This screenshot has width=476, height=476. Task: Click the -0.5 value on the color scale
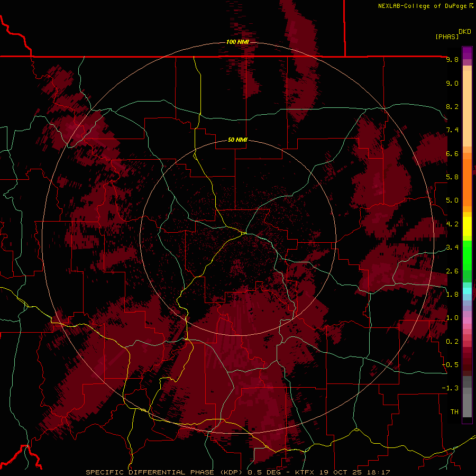pyautogui.click(x=450, y=365)
